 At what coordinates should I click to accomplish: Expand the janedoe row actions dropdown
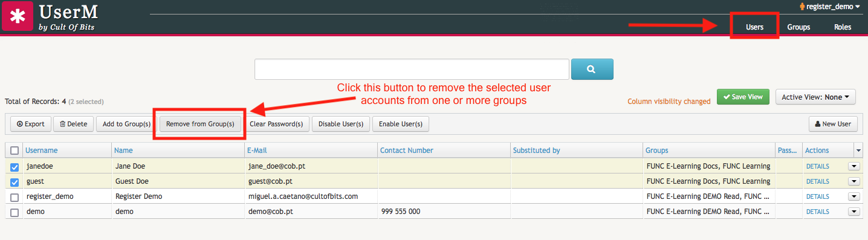tap(853, 166)
